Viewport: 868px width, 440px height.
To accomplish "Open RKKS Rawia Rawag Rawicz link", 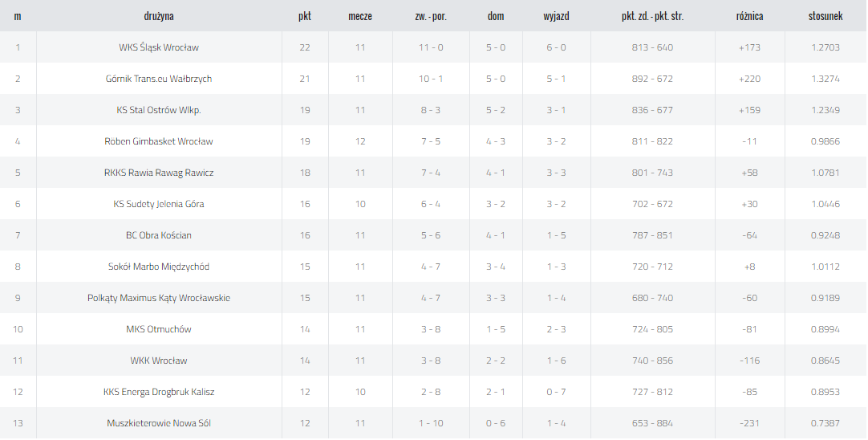I will (x=159, y=173).
